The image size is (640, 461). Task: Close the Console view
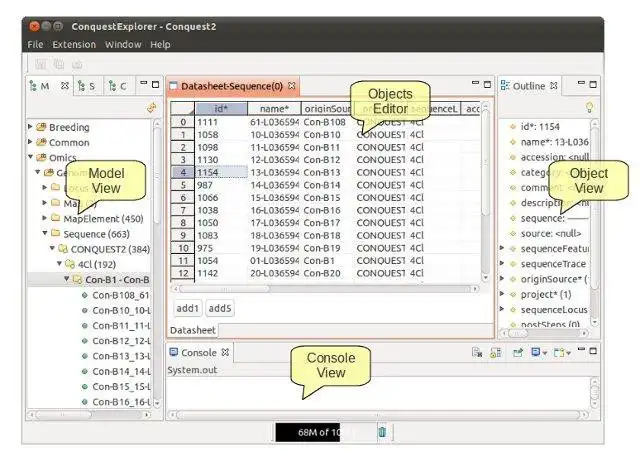click(x=225, y=352)
